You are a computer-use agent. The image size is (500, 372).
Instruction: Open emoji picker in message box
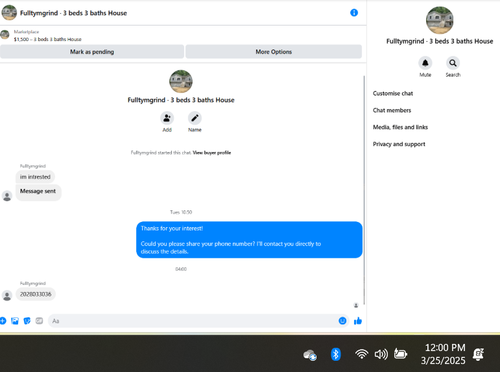[342, 321]
